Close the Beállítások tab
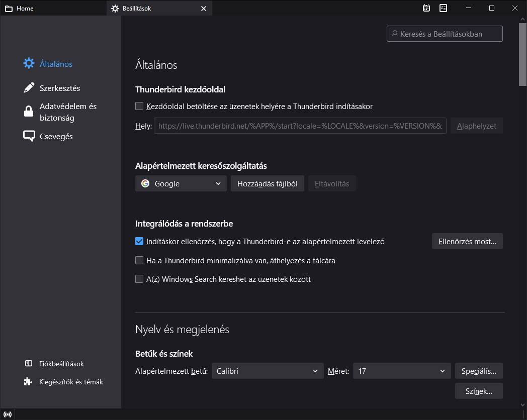The width and height of the screenshot is (527, 420). pyautogui.click(x=204, y=9)
